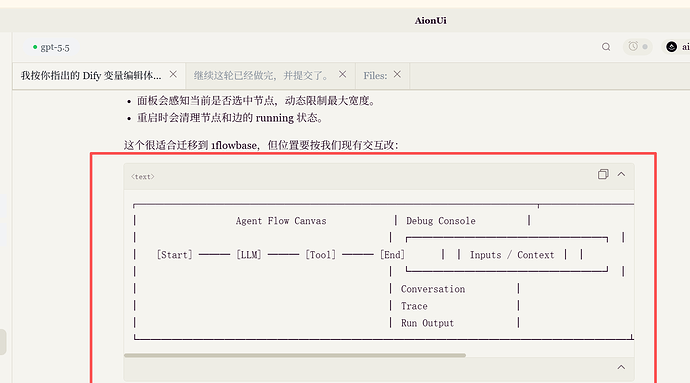Switch to 继续这轮已经做完 tab
This screenshot has height=383, width=690.
pyautogui.click(x=262, y=76)
